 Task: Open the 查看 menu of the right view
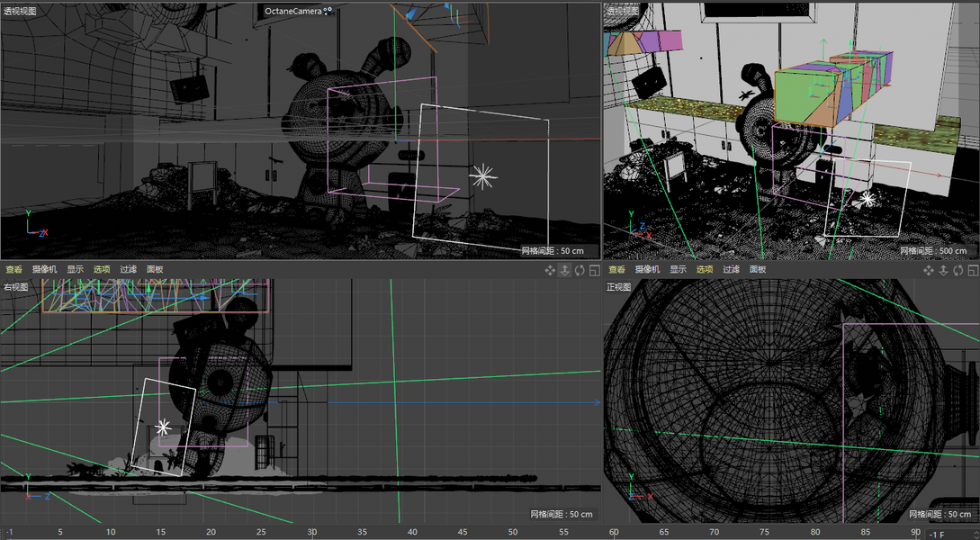[x=13, y=269]
